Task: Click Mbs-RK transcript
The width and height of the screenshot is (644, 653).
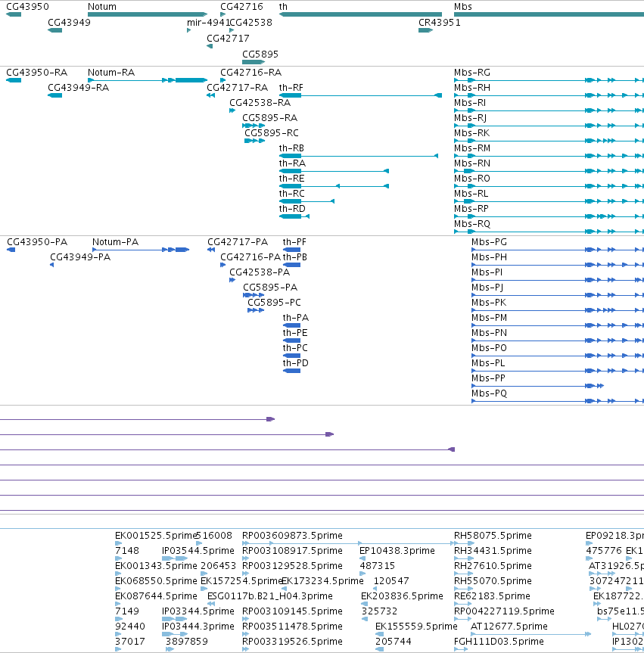Action: [549, 141]
